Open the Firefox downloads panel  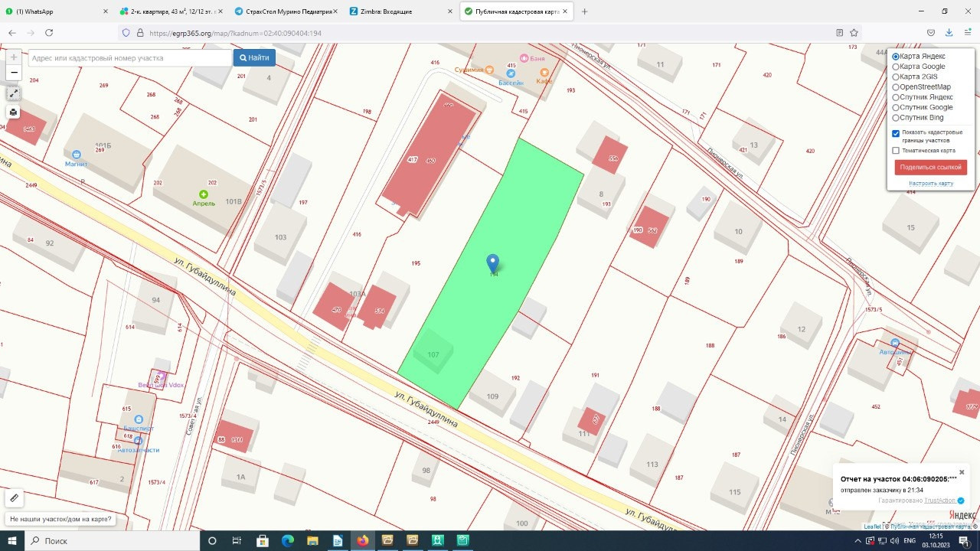click(x=949, y=33)
